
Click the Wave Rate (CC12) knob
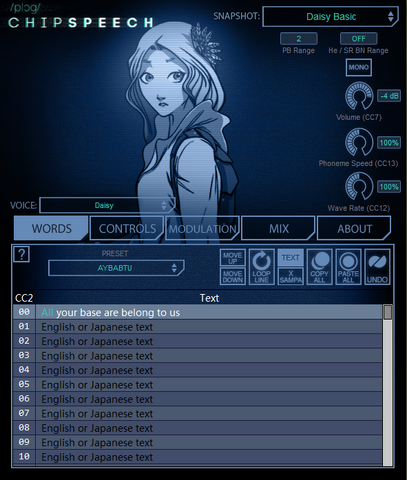tap(359, 186)
